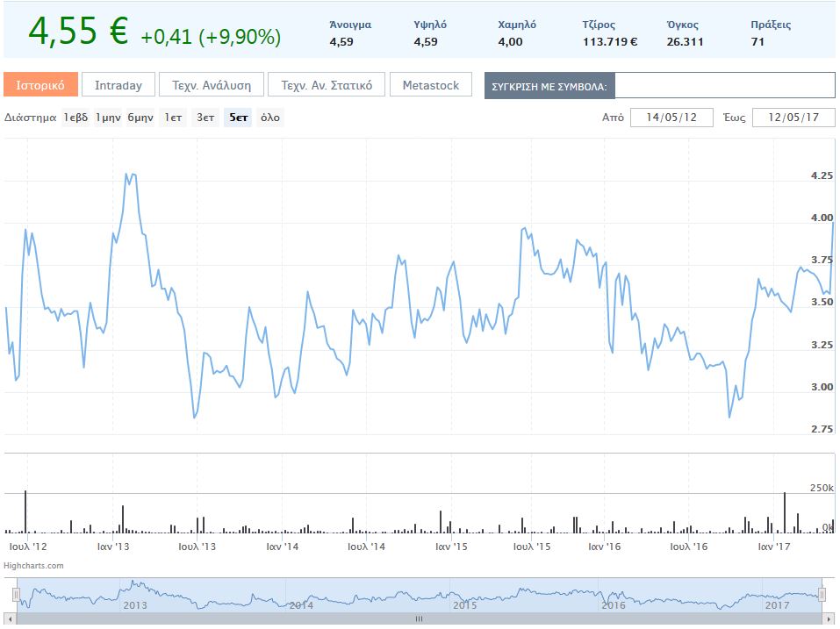
Task: Click the 250k volume axis label
Action: point(822,488)
